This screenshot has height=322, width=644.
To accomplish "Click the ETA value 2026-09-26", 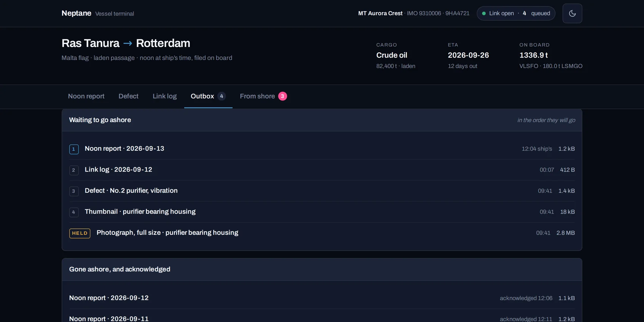I will click(x=468, y=55).
